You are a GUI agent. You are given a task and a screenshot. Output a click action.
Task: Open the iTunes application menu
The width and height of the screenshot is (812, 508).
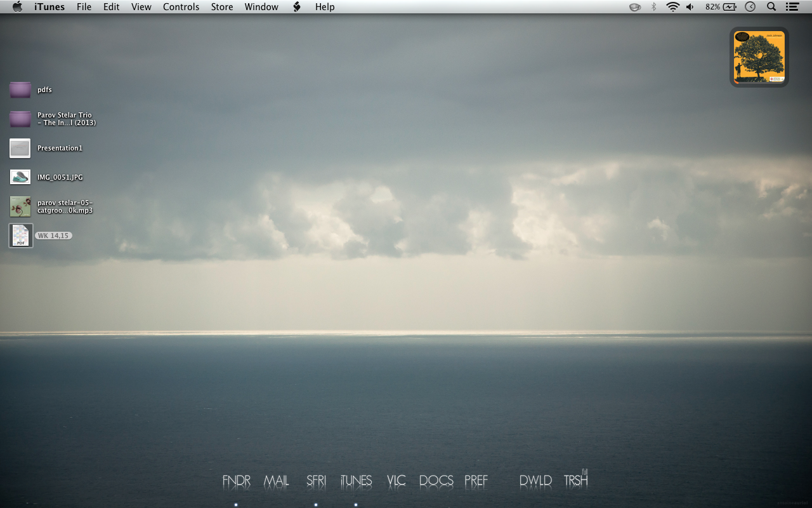49,7
